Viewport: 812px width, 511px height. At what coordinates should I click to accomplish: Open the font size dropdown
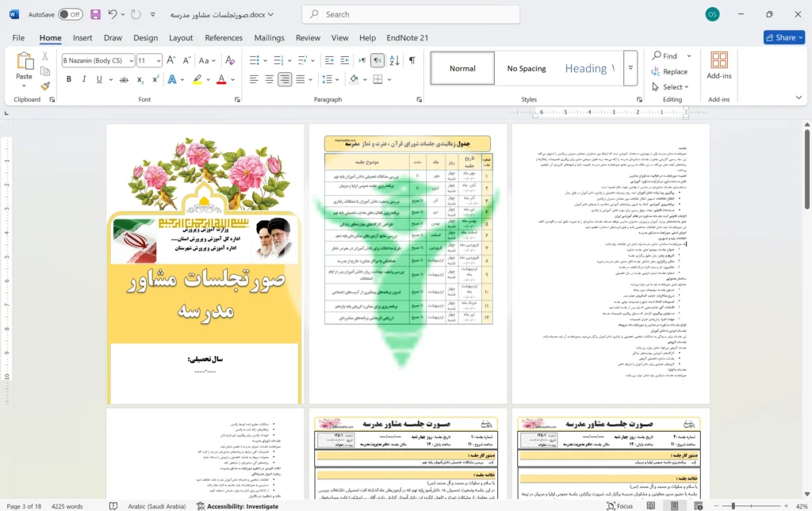click(x=159, y=60)
